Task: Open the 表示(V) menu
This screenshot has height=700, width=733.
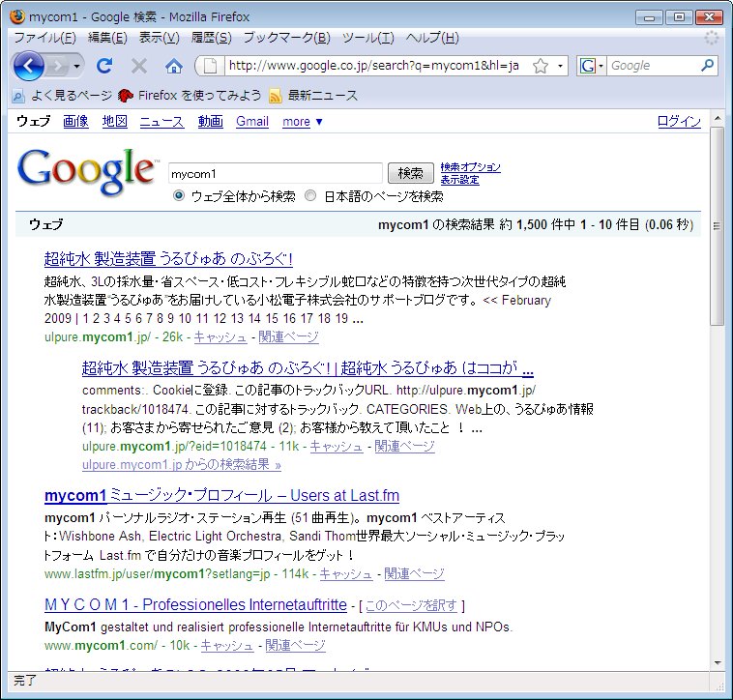Action: click(x=160, y=38)
